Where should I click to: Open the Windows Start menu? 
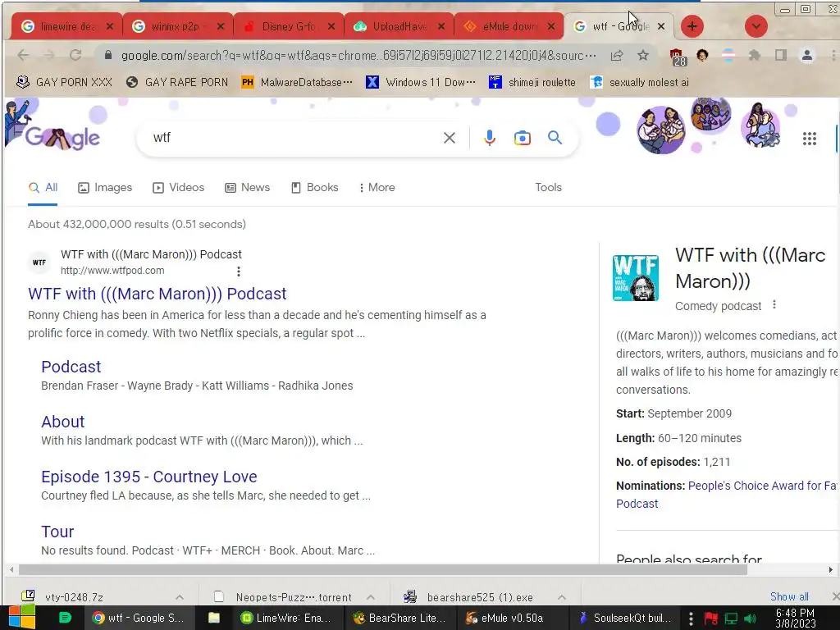tap(21, 618)
